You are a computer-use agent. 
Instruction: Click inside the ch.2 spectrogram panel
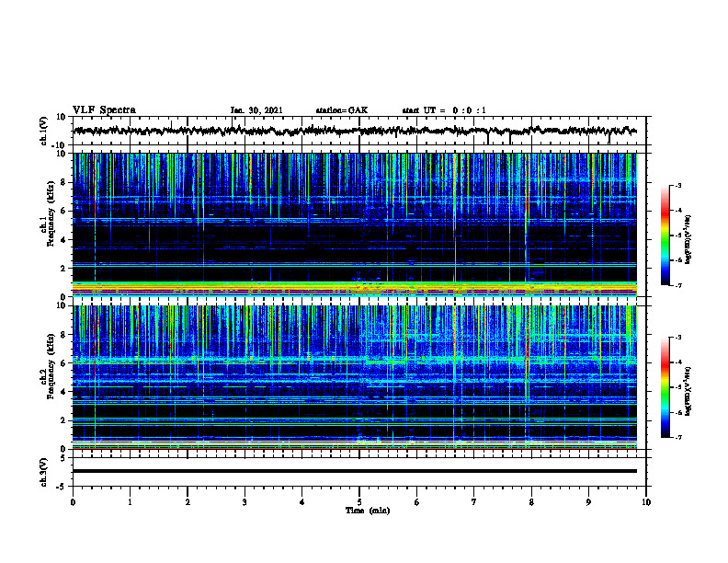coord(355,377)
